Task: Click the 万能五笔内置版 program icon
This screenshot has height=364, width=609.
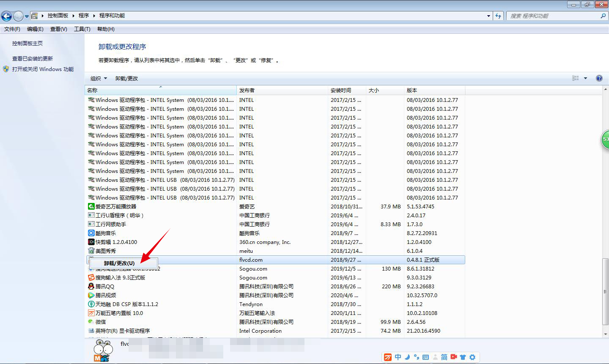Action: point(91,313)
